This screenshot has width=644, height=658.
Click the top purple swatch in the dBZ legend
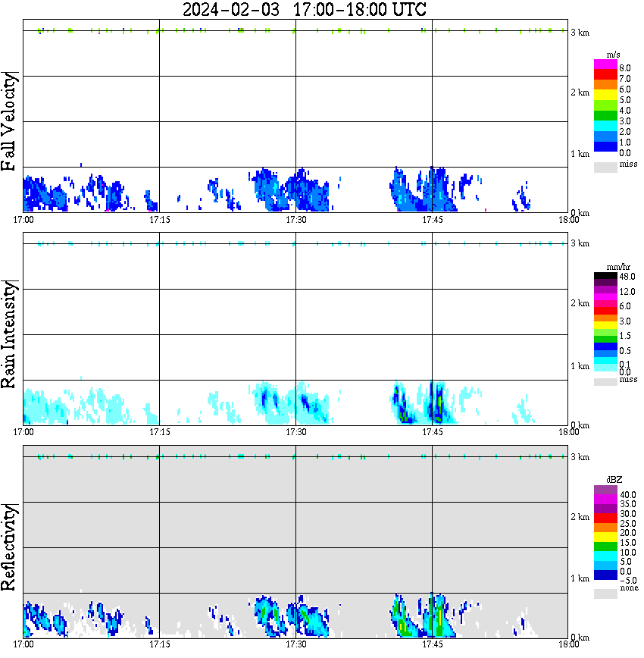(605, 489)
